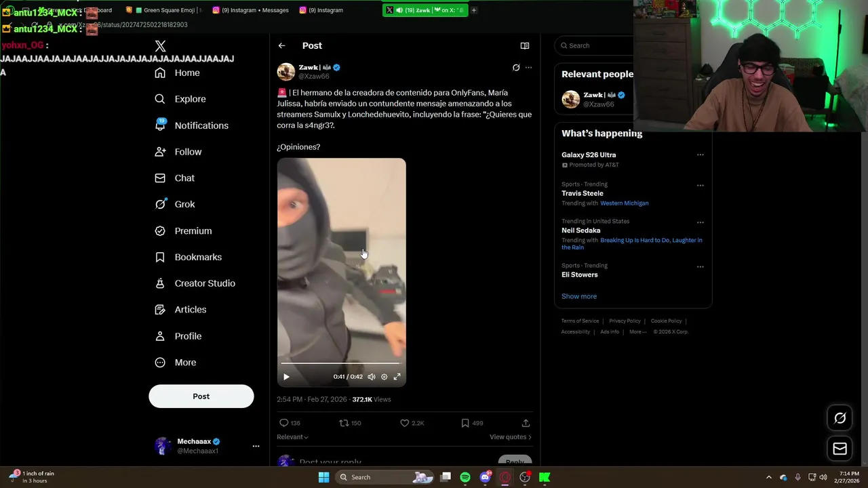Open Grok in X sidebar

pyautogui.click(x=175, y=204)
